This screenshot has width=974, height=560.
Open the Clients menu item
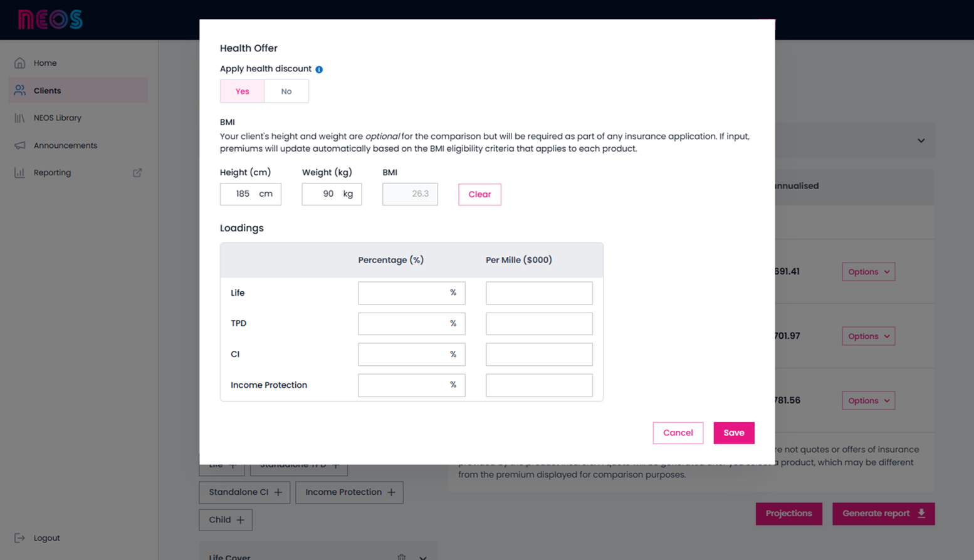click(48, 91)
